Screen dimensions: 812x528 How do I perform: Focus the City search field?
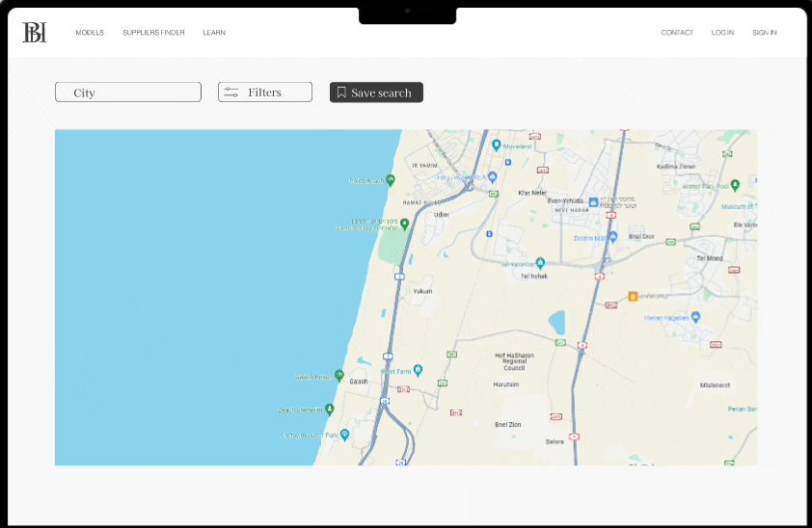tap(128, 92)
